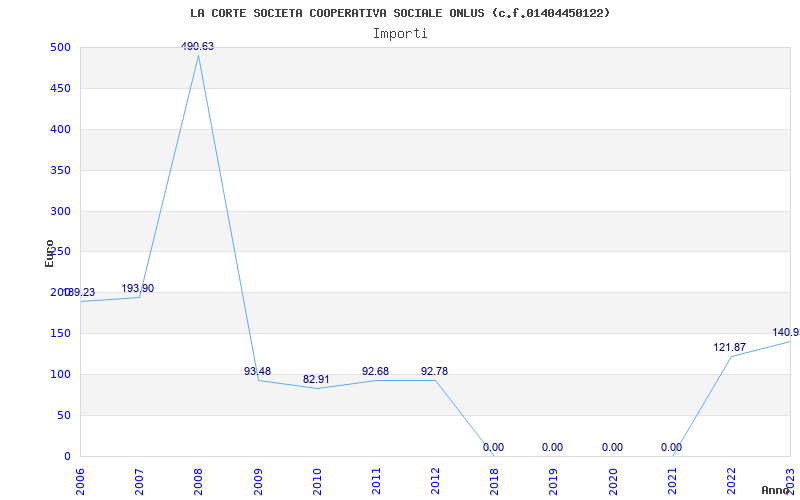The width and height of the screenshot is (800, 500).
Task: Click the 140.9 data label
Action: click(786, 332)
